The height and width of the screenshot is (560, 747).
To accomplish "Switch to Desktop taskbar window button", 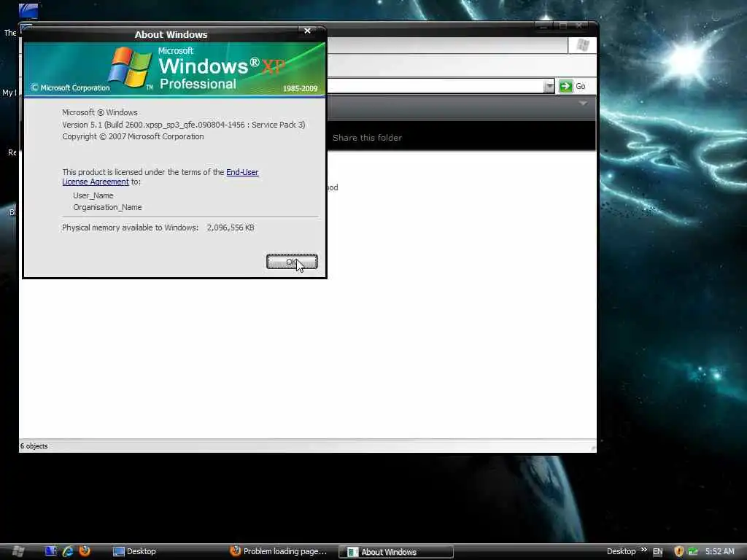I will 134,551.
